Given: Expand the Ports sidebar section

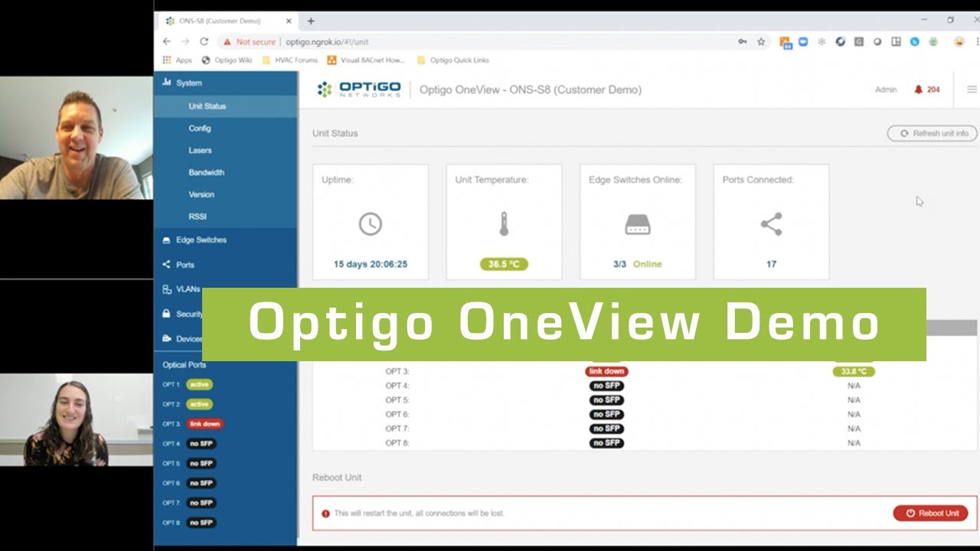Looking at the screenshot, I should click(185, 265).
